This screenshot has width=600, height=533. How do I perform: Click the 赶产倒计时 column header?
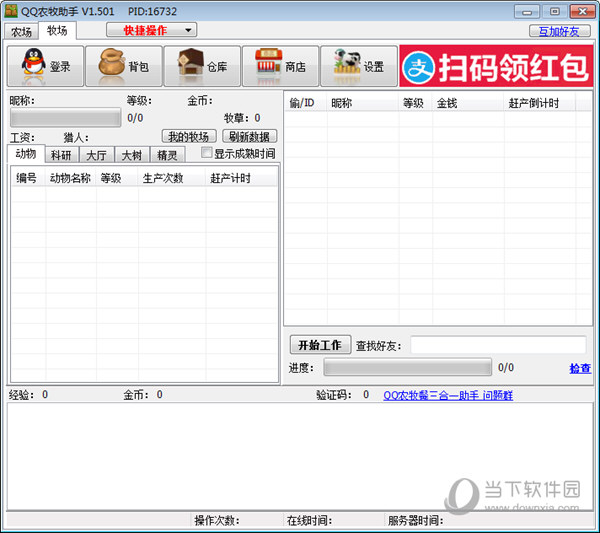tap(540, 103)
